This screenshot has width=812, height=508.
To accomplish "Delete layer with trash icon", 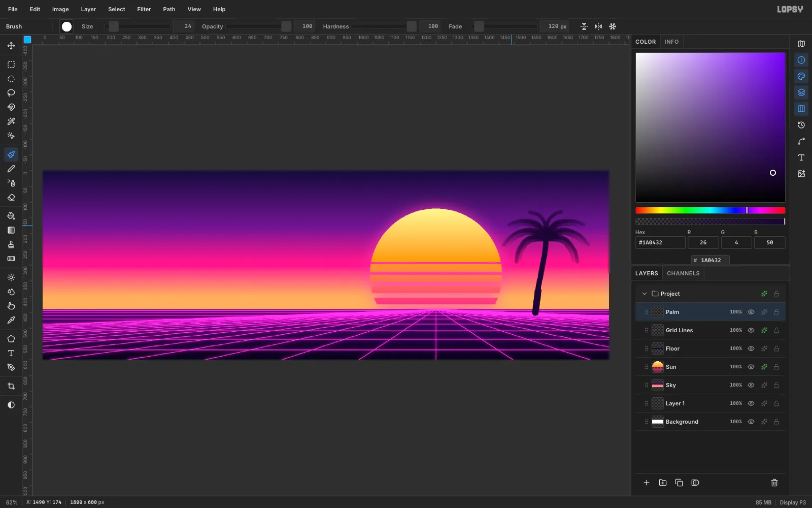I will [x=774, y=483].
